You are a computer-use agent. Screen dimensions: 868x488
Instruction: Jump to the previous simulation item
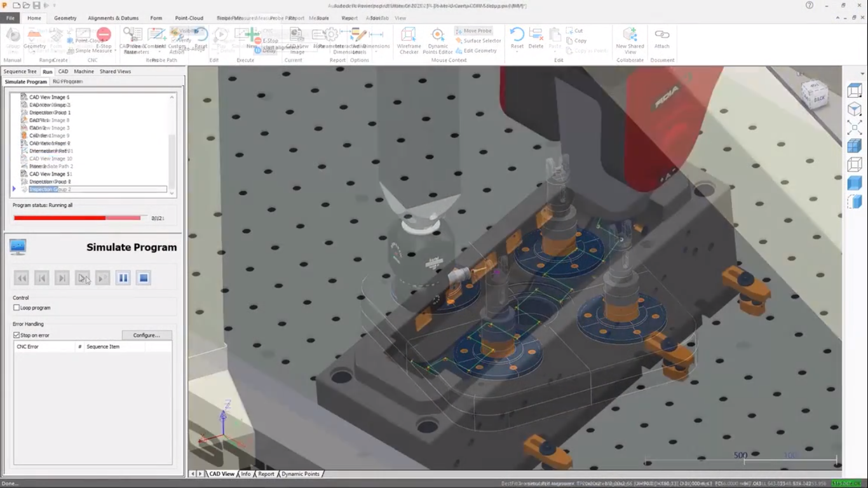42,278
